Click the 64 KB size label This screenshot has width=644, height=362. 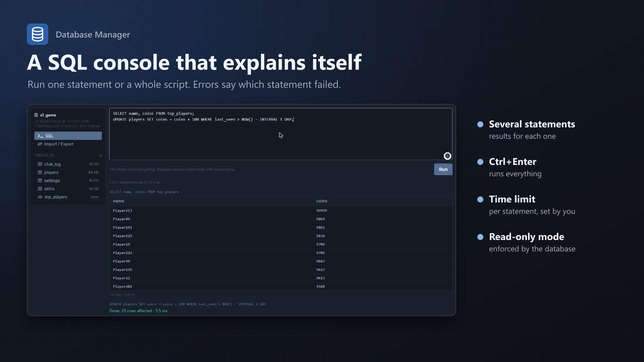[93, 173]
